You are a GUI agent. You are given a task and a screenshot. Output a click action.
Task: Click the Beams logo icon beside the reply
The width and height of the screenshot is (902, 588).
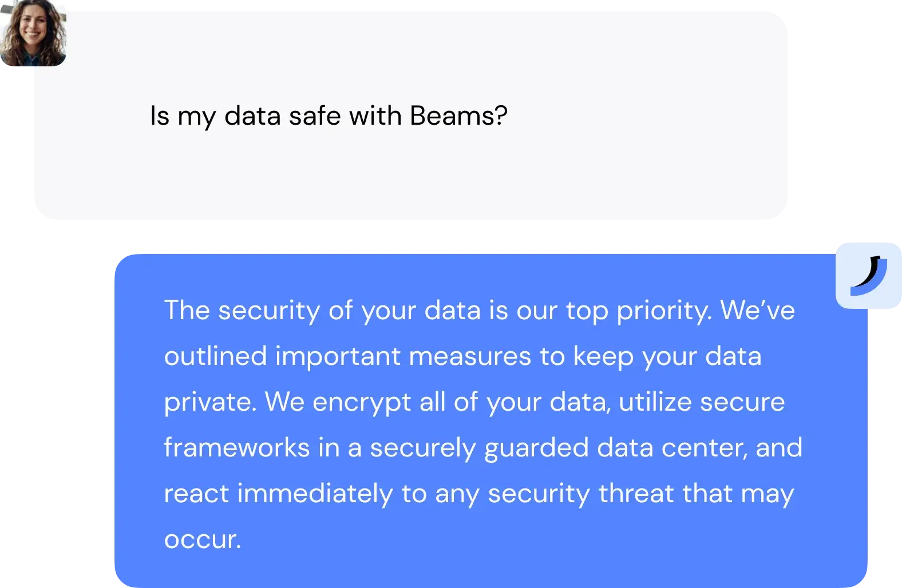click(868, 276)
